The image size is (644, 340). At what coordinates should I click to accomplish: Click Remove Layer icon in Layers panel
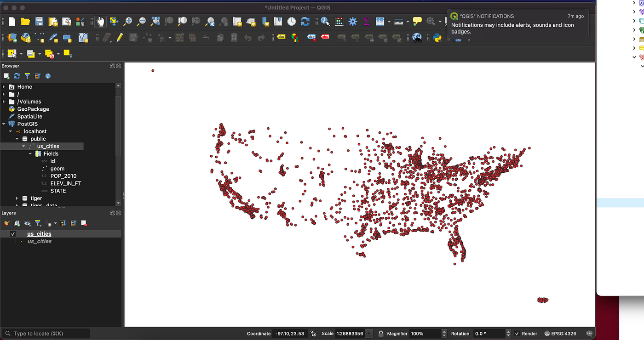84,223
